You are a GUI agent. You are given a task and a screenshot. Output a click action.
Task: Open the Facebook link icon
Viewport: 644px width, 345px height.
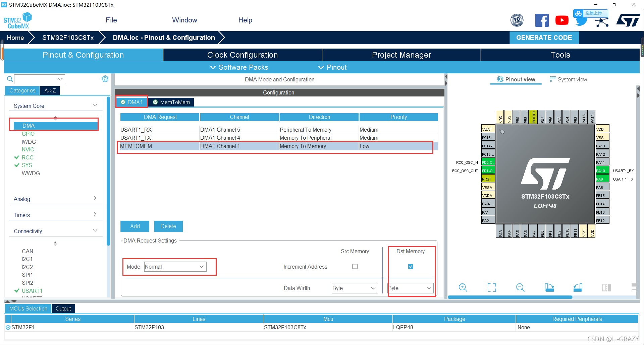(x=542, y=20)
